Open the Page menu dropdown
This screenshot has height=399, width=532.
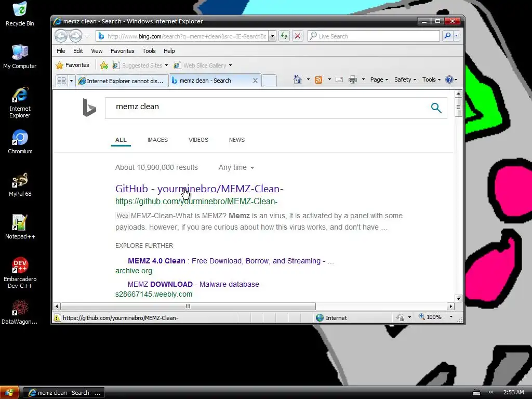point(379,79)
